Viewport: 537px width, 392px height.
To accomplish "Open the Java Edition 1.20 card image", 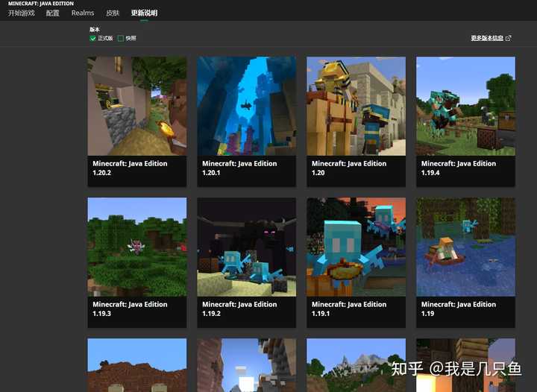I will (x=357, y=106).
